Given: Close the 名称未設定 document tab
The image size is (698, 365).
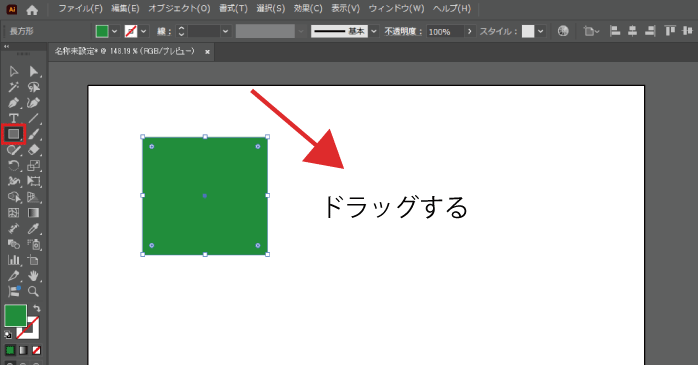Looking at the screenshot, I should point(207,52).
